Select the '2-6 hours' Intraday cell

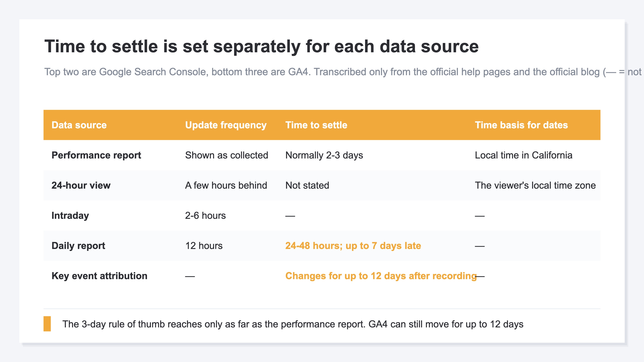[205, 216]
